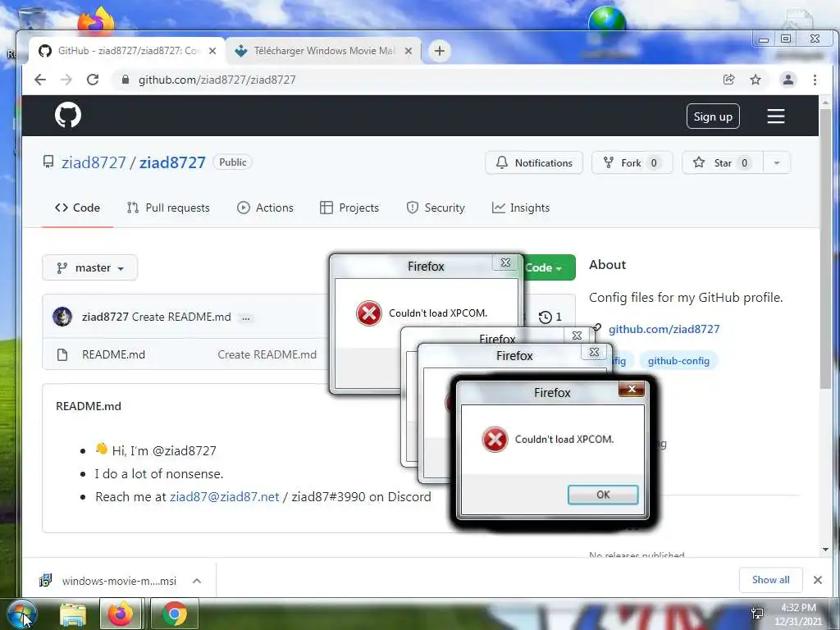Go back with browser back arrow
The width and height of the screenshot is (840, 630).
[x=40, y=80]
